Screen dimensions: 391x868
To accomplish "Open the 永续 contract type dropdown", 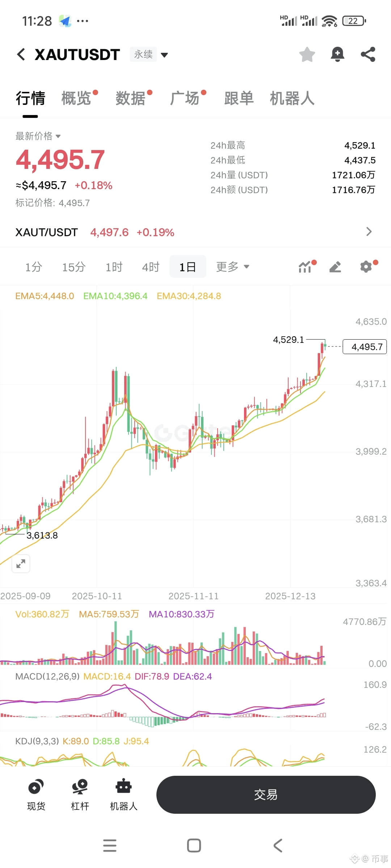I will [149, 55].
